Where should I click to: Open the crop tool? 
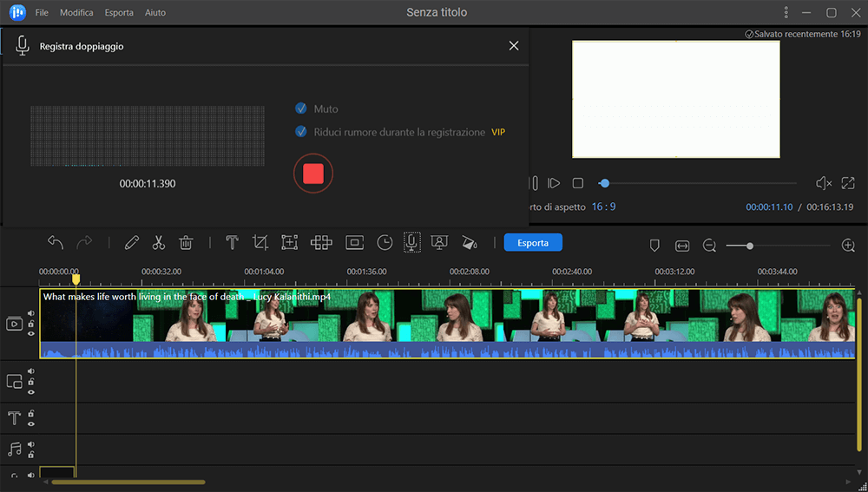(x=260, y=243)
